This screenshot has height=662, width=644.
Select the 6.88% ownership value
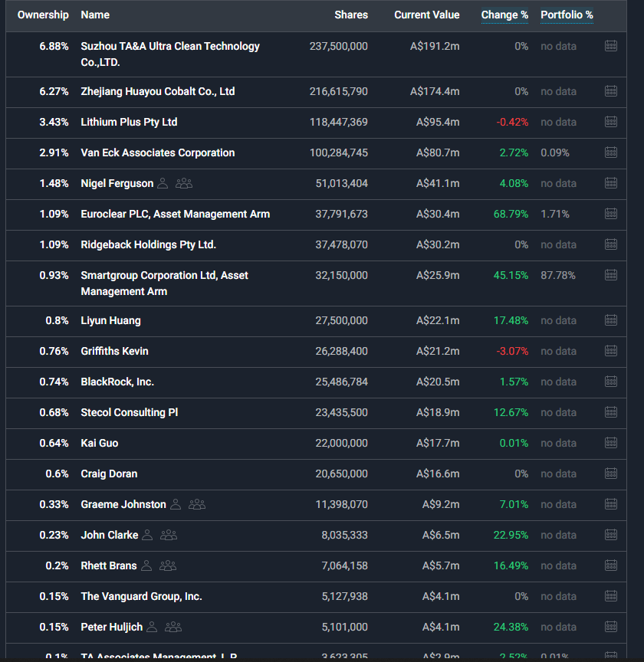[54, 46]
